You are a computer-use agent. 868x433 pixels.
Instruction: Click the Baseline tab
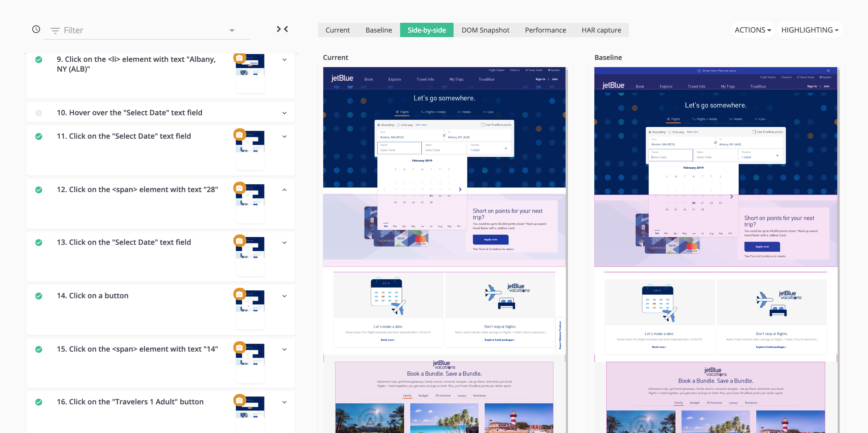pos(379,30)
